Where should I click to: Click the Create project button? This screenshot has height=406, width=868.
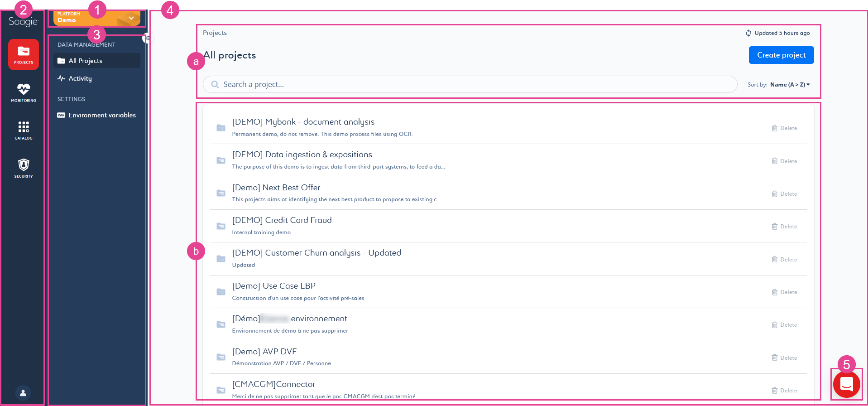click(781, 55)
